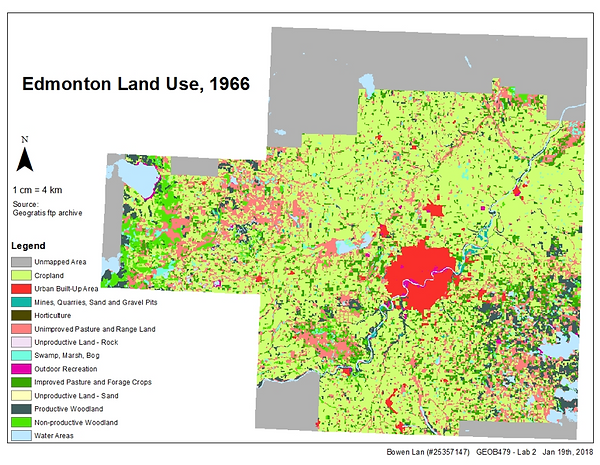Select the Water Areas light blue swatch
Screen dimensions: 600x465
pyautogui.click(x=21, y=436)
